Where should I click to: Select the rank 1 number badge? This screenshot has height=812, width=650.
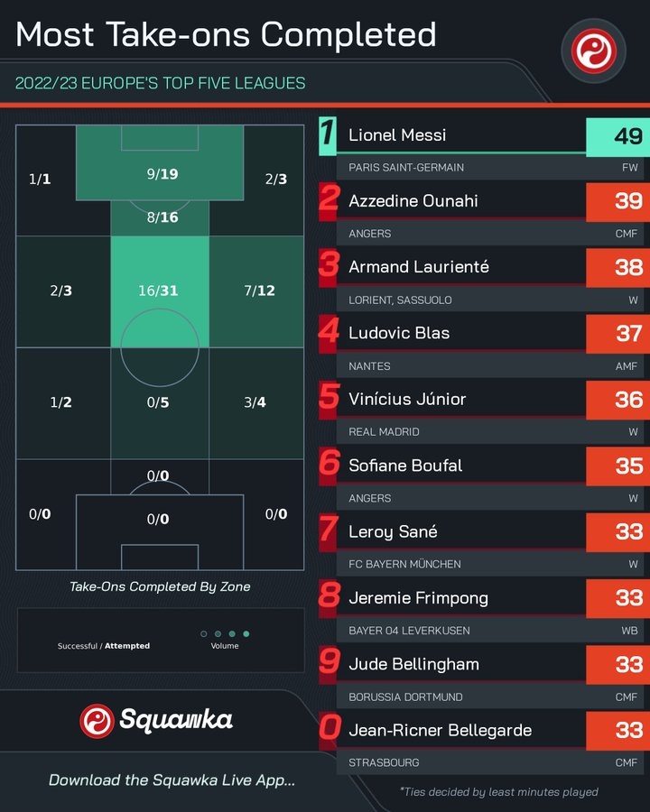tap(328, 135)
